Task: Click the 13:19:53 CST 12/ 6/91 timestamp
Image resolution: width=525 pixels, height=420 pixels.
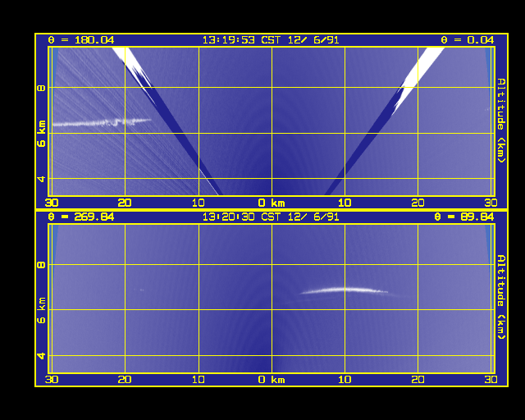Action: pos(271,40)
